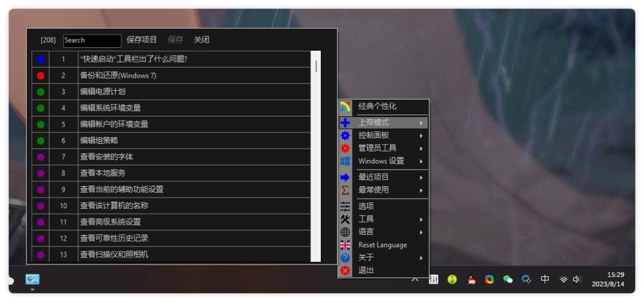
Task: Expand the 控制面板 submenu arrow
Action: (x=422, y=135)
